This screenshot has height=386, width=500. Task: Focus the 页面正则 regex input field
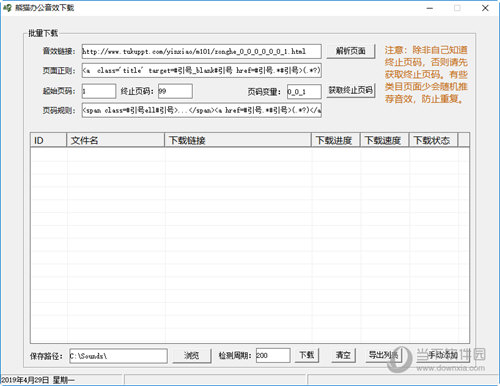point(202,70)
